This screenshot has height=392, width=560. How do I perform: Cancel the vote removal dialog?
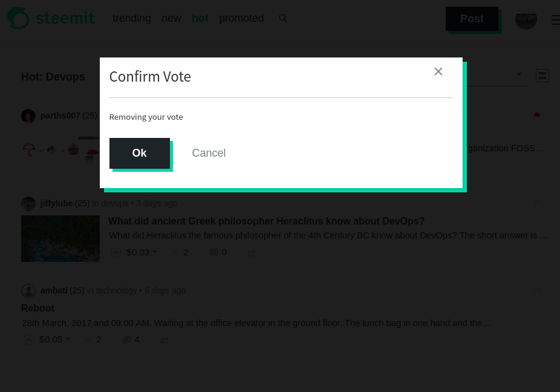(x=209, y=153)
